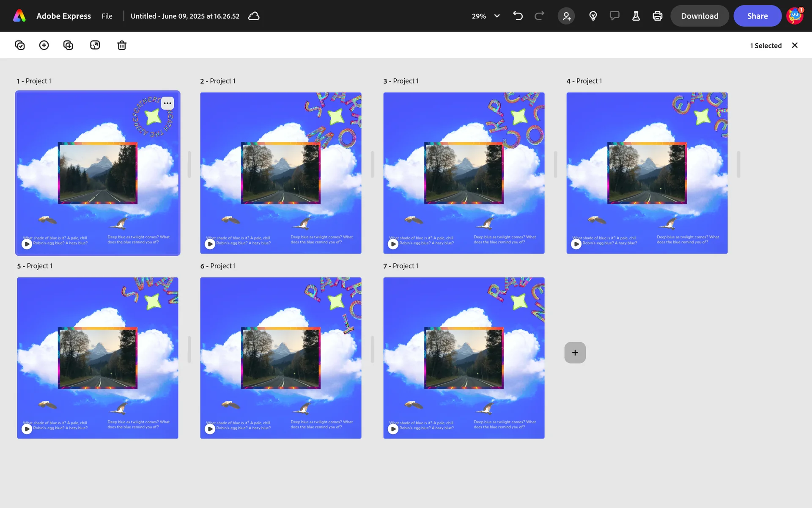The width and height of the screenshot is (812, 508).
Task: Click the resize page icon in toolbar
Action: coord(95,45)
